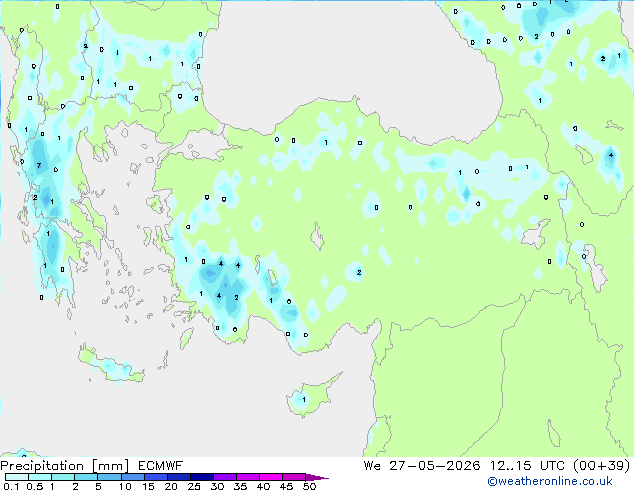Click the date text '27-05-2026'

coord(435,466)
